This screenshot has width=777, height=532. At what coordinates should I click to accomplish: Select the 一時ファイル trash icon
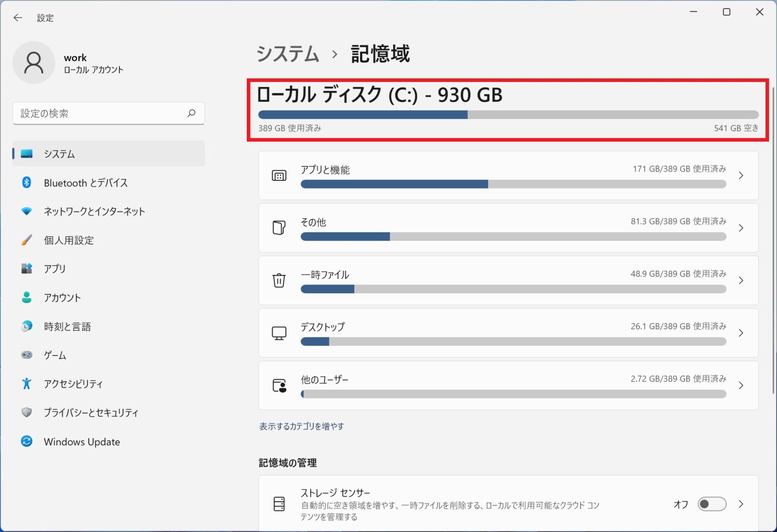pyautogui.click(x=279, y=280)
